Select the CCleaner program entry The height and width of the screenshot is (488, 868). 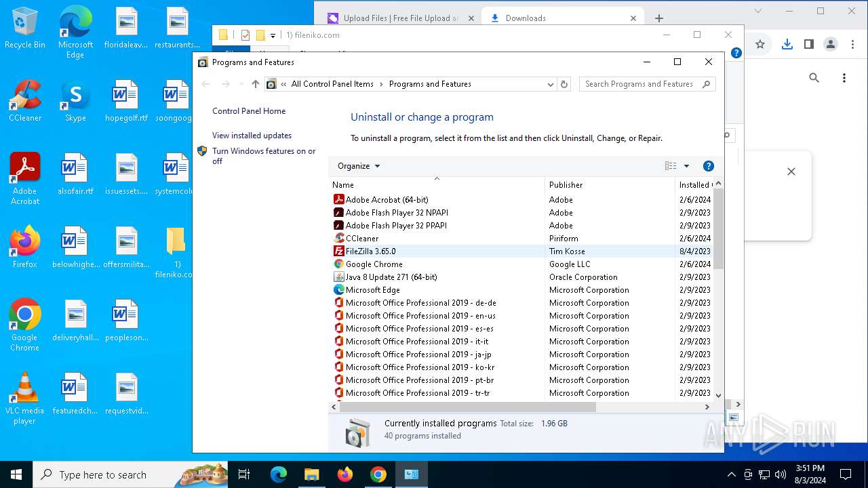tap(521, 239)
